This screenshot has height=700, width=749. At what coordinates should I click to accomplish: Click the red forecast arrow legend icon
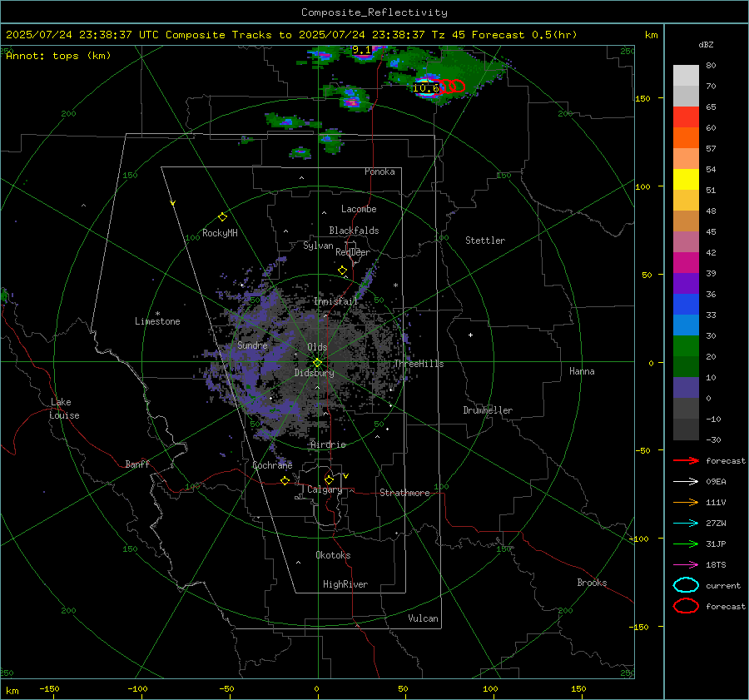(686, 460)
